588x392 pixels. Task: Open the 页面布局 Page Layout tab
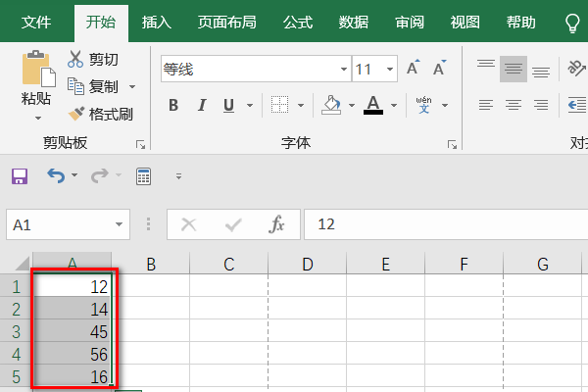coord(227,23)
